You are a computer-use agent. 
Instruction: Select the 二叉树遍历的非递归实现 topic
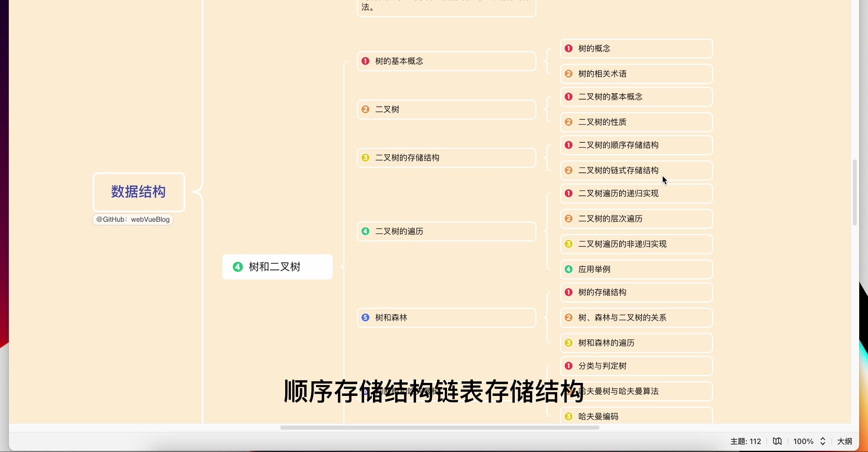(x=636, y=244)
